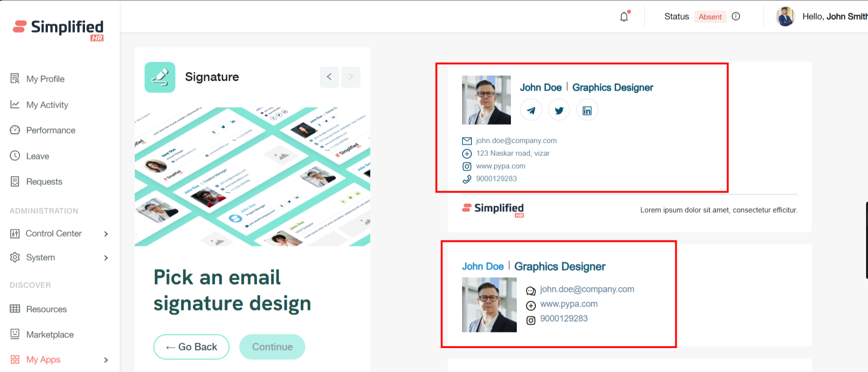Screen dimensions: 868x372
Task: Click the Continue button
Action: [272, 347]
